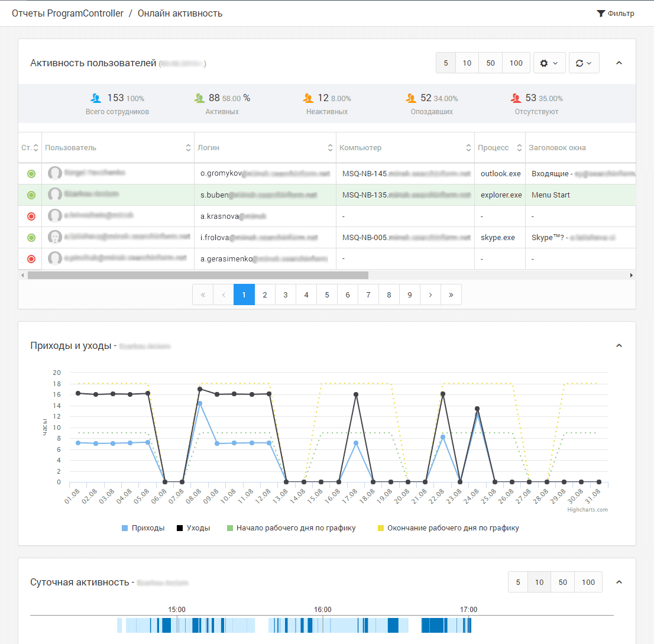
Task: Click the red status icon for a.krasnova
Action: (31, 216)
